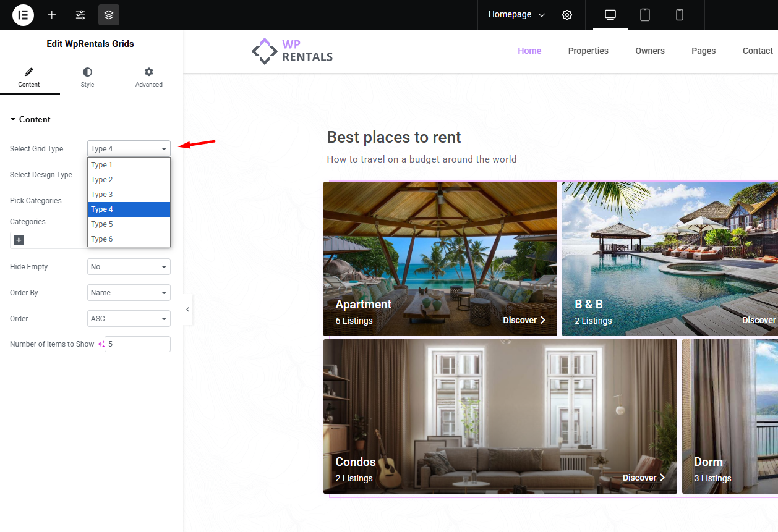Collapse the Content section

[31, 120]
